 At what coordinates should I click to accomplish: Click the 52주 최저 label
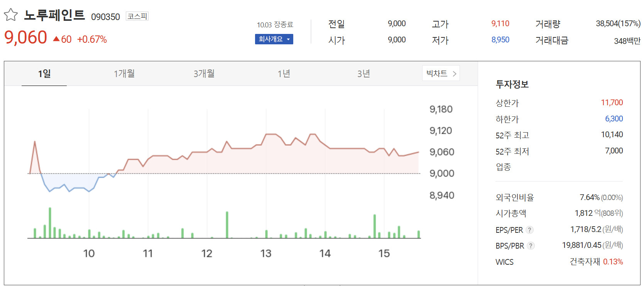click(512, 151)
